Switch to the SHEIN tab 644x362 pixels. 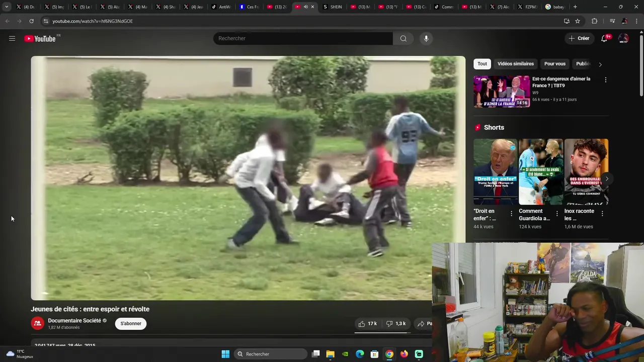point(333,7)
